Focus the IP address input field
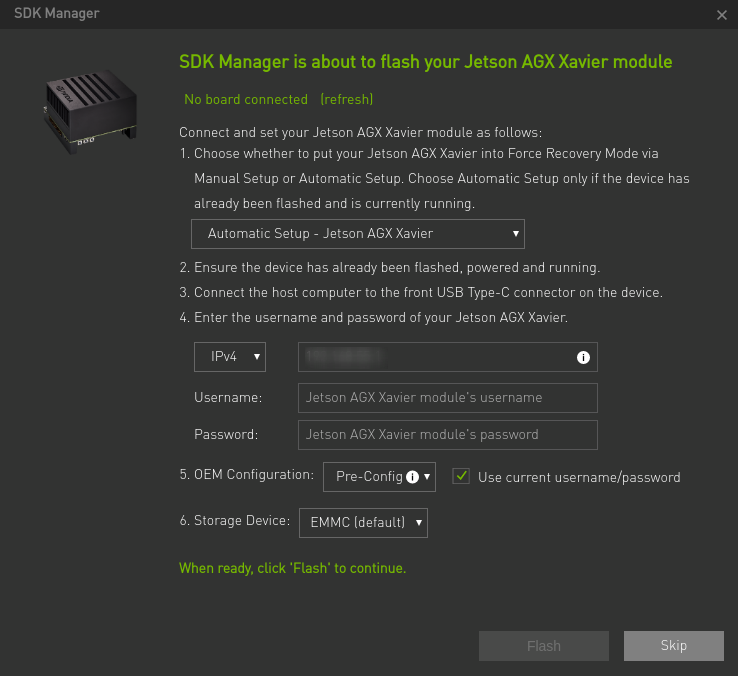The image size is (738, 676). click(435, 357)
